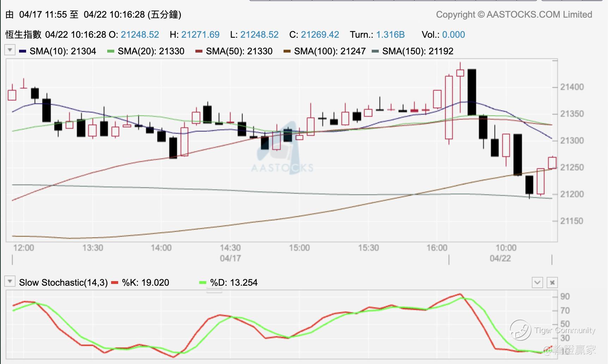The image size is (608, 364).
Task: Click the 21300 price axis label
Action: pos(572,140)
